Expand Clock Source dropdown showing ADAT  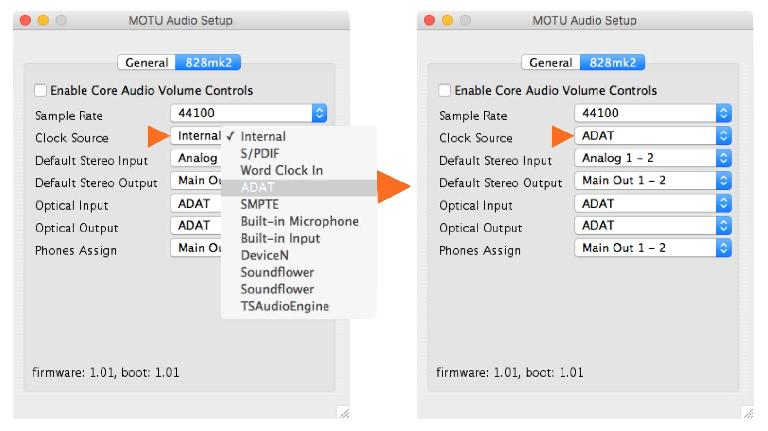coord(653,136)
